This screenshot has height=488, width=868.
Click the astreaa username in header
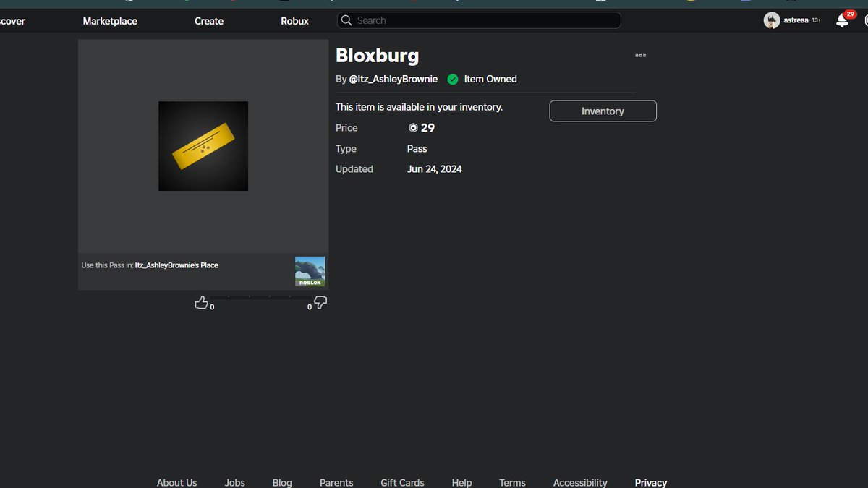coord(796,20)
